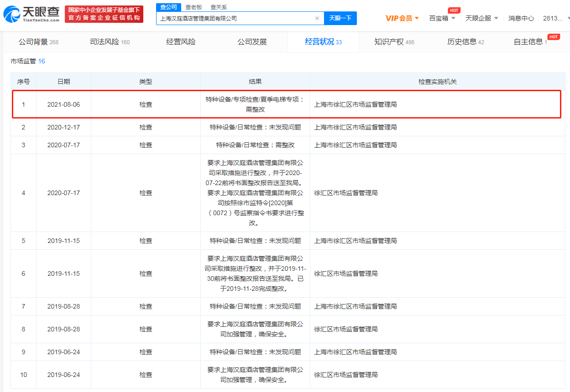The width and height of the screenshot is (570, 392).
Task: Click 夏季电梯专项：需整改 result in row 1
Action: [x=255, y=104]
